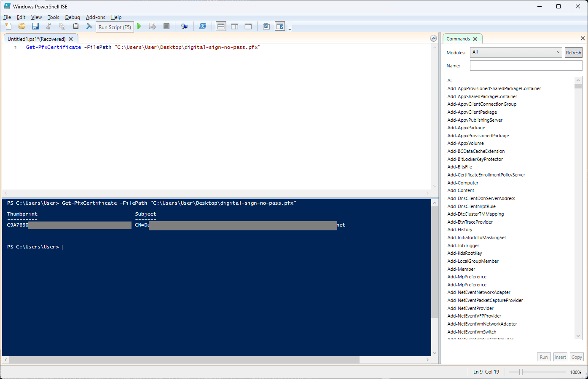Select Add-History in the commands list
Image resolution: width=588 pixels, height=379 pixels.
(460, 230)
